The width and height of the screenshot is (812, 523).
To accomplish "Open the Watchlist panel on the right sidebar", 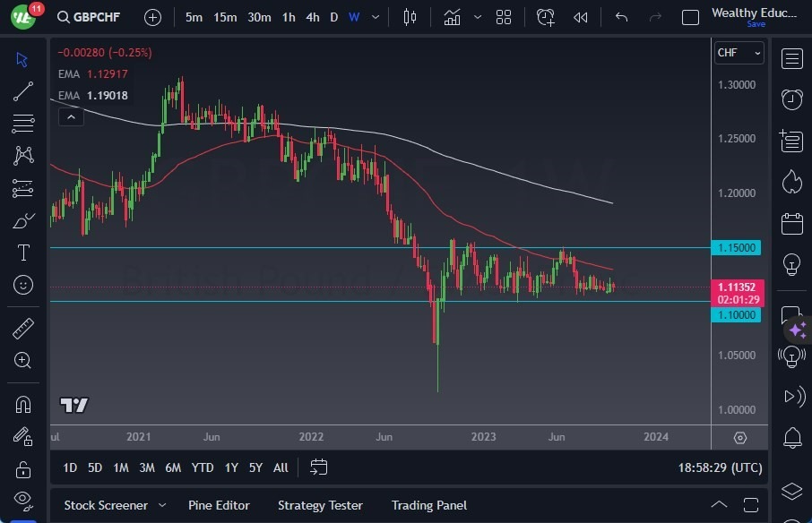I will click(x=792, y=58).
